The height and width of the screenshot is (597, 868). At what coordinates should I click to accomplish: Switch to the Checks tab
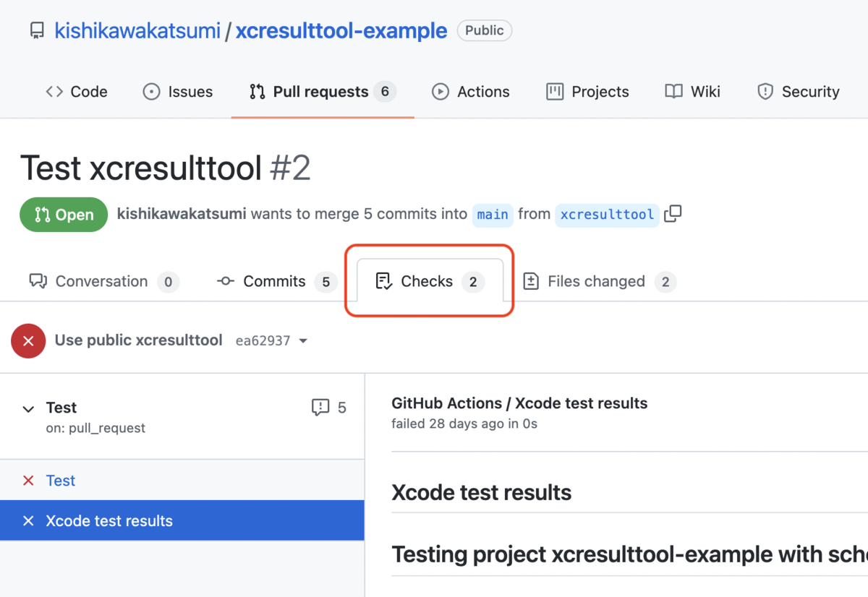coord(430,281)
